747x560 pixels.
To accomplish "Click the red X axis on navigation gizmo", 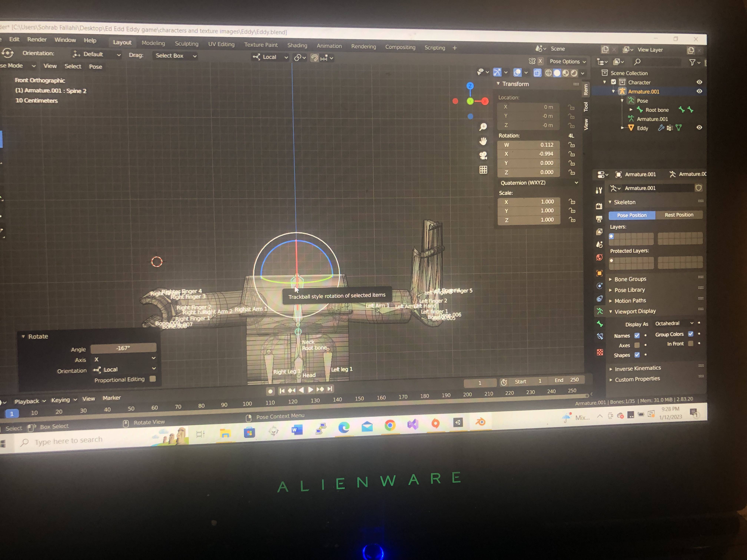I will tap(485, 101).
